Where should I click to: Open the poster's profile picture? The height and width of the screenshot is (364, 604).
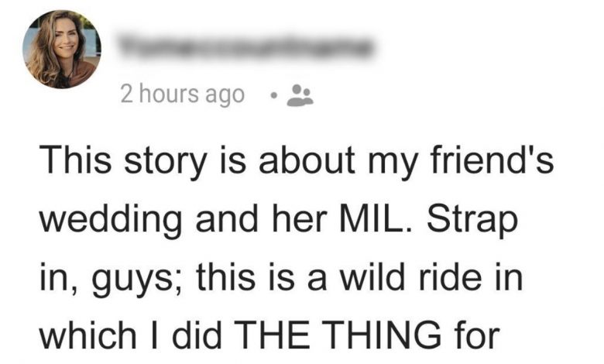[62, 50]
